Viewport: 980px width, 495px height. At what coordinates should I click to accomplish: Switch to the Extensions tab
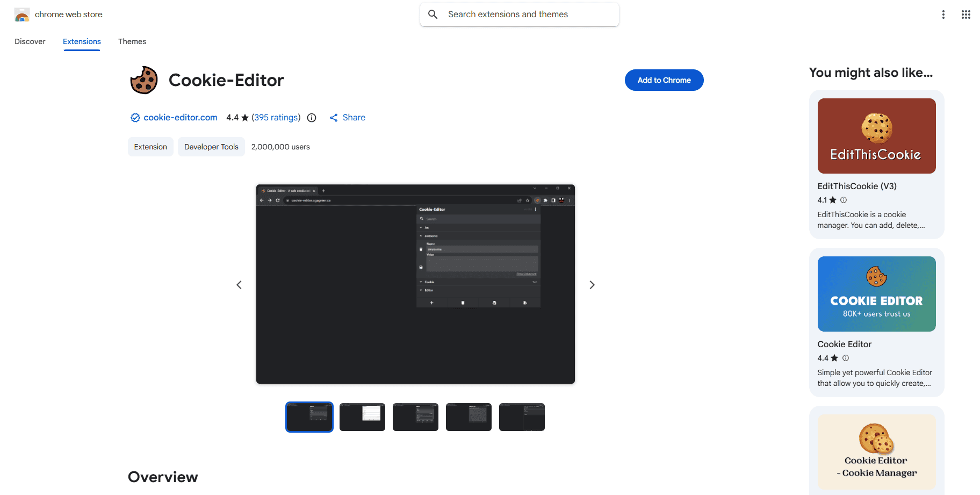coord(82,41)
